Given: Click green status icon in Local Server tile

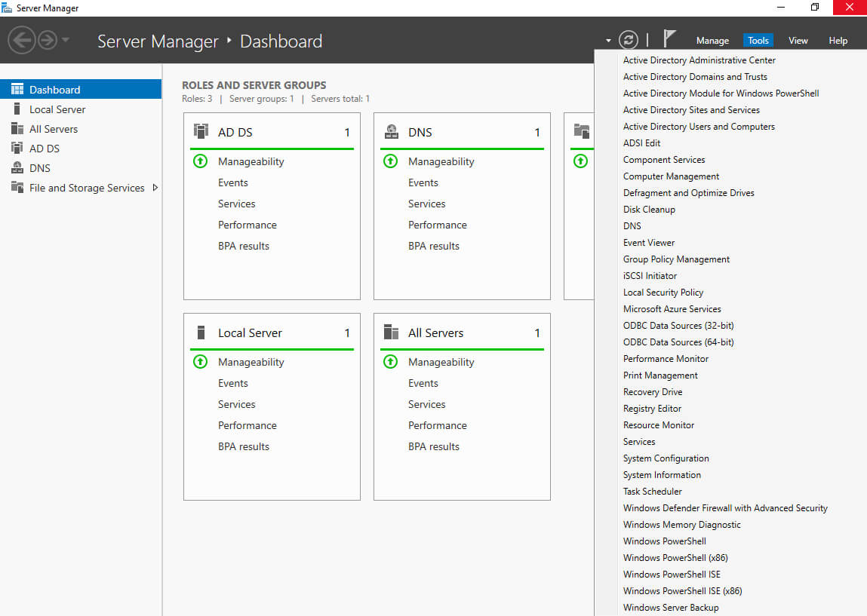Looking at the screenshot, I should (200, 362).
